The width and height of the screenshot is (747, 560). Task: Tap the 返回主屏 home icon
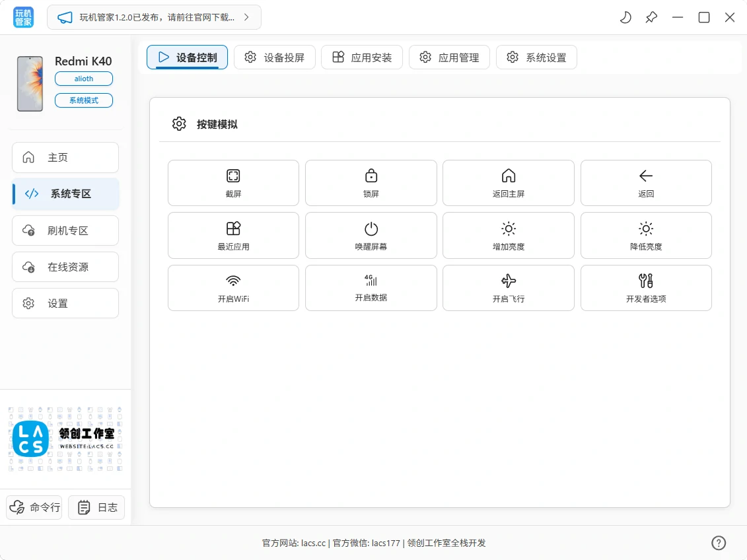[509, 176]
